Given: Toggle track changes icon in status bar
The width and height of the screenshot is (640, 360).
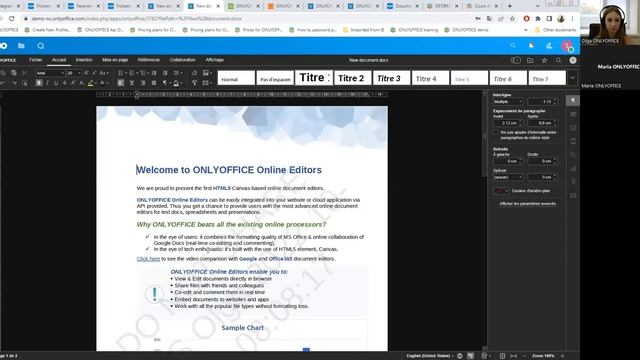Looking at the screenshot, I should point(485,356).
